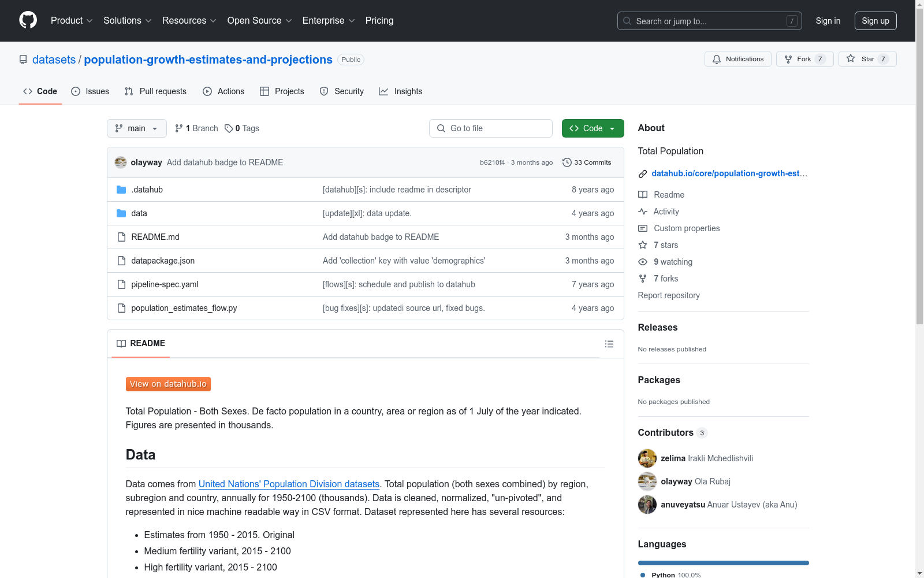This screenshot has width=924, height=578.
Task: View the 1 Branch link
Action: click(x=196, y=128)
